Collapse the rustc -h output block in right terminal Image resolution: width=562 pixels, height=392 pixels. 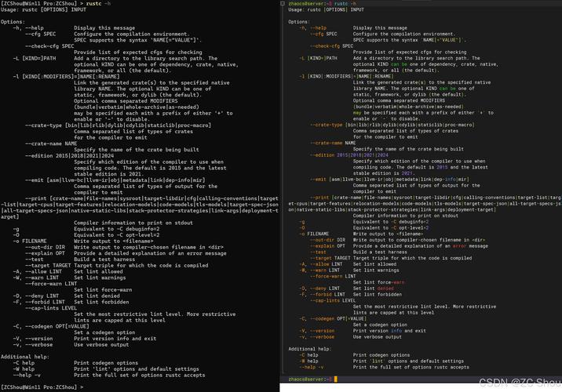coord(283,4)
